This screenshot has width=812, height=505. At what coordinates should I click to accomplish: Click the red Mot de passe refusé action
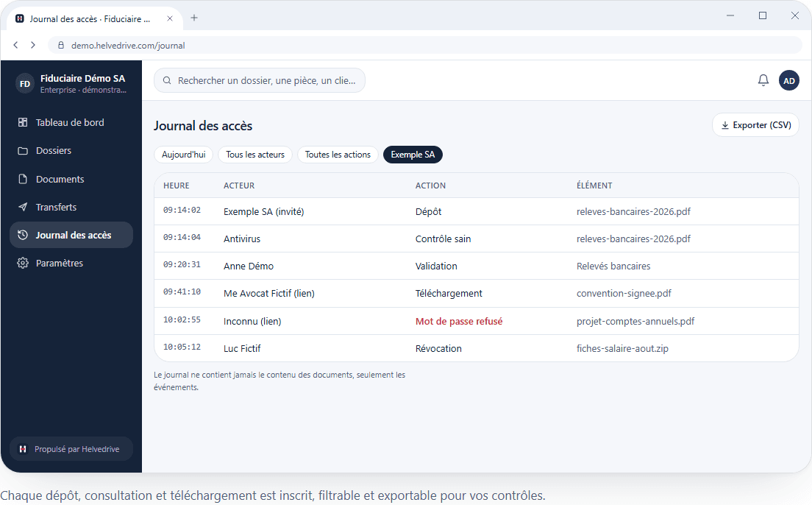(x=459, y=322)
